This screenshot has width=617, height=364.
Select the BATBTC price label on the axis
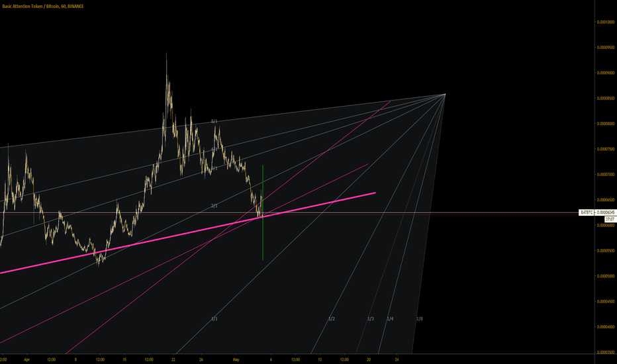coord(587,212)
